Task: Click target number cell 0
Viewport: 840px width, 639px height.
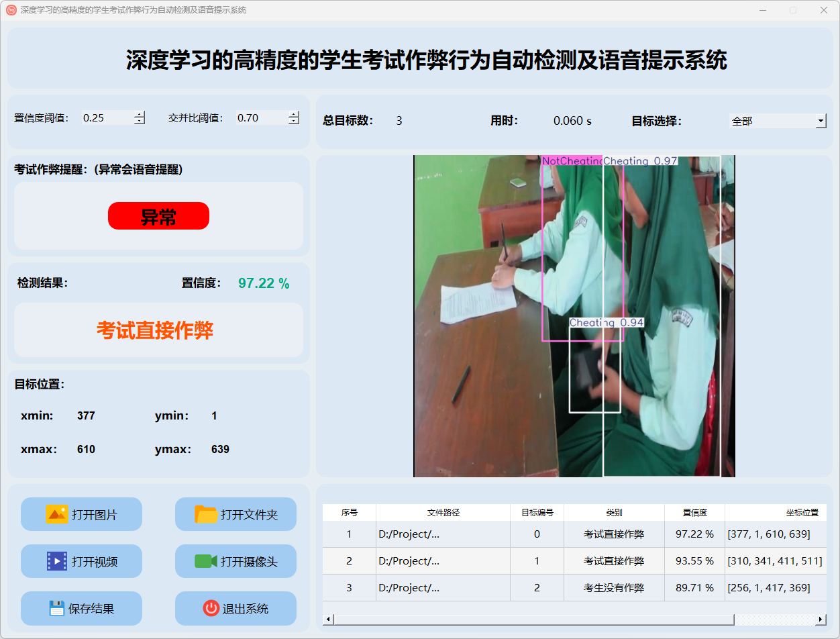Action: (537, 534)
